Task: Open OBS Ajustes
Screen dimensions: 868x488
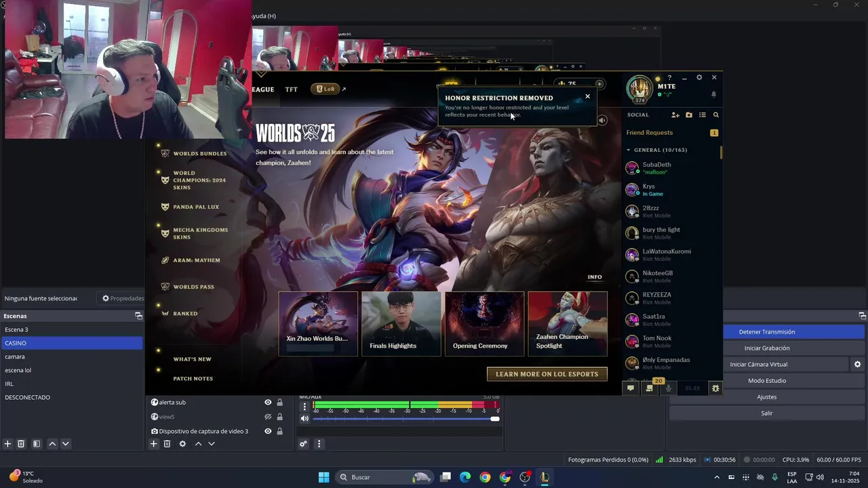Action: tap(767, 397)
